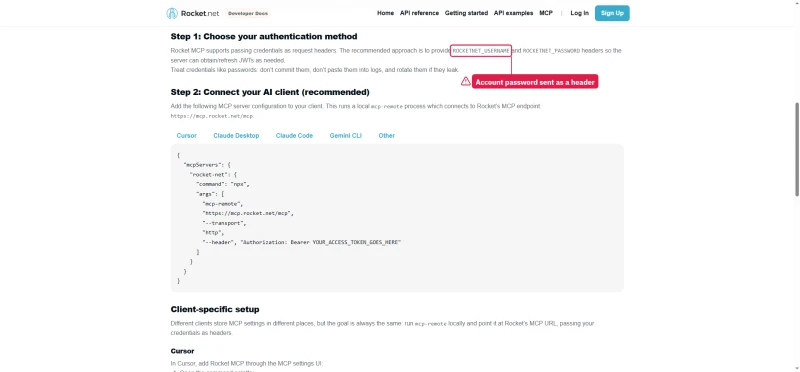Switch to the Cursor tab

pyautogui.click(x=187, y=136)
